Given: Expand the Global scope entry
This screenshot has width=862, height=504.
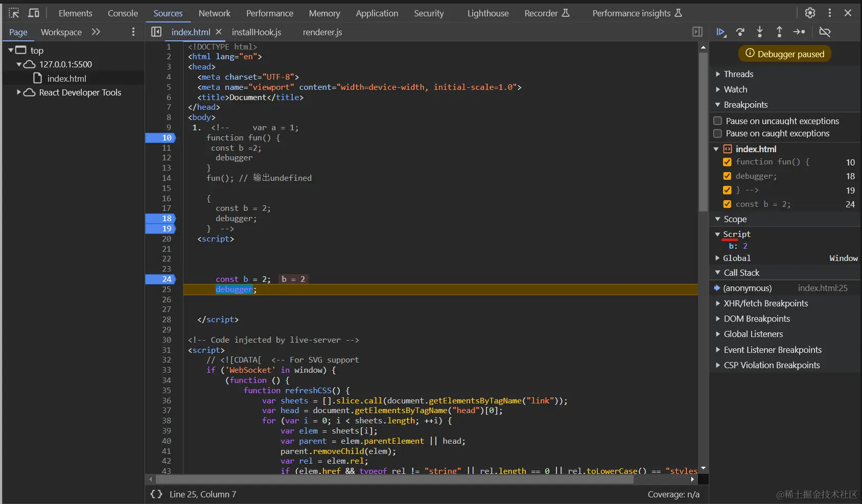Looking at the screenshot, I should coord(718,258).
